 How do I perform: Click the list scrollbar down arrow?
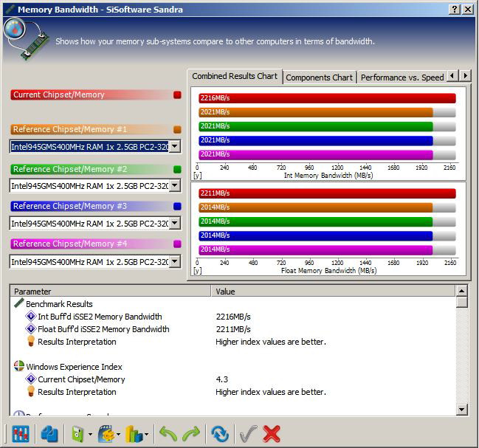[x=462, y=410]
